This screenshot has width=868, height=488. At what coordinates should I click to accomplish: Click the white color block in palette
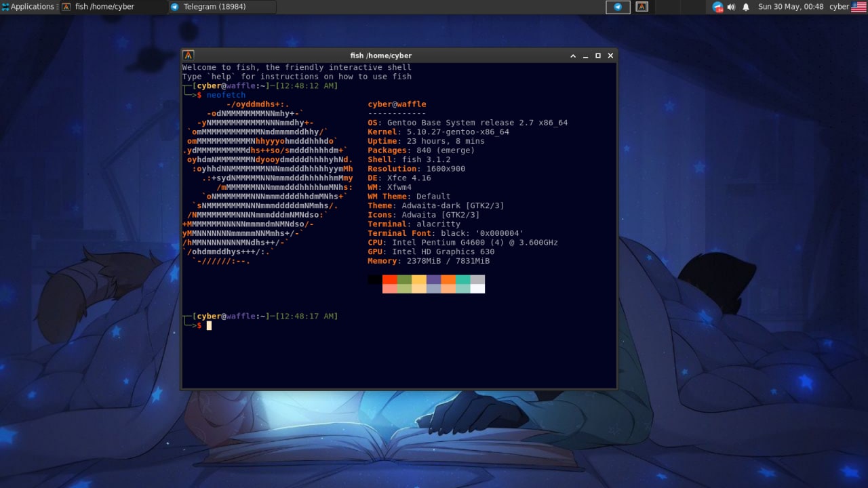[477, 289]
